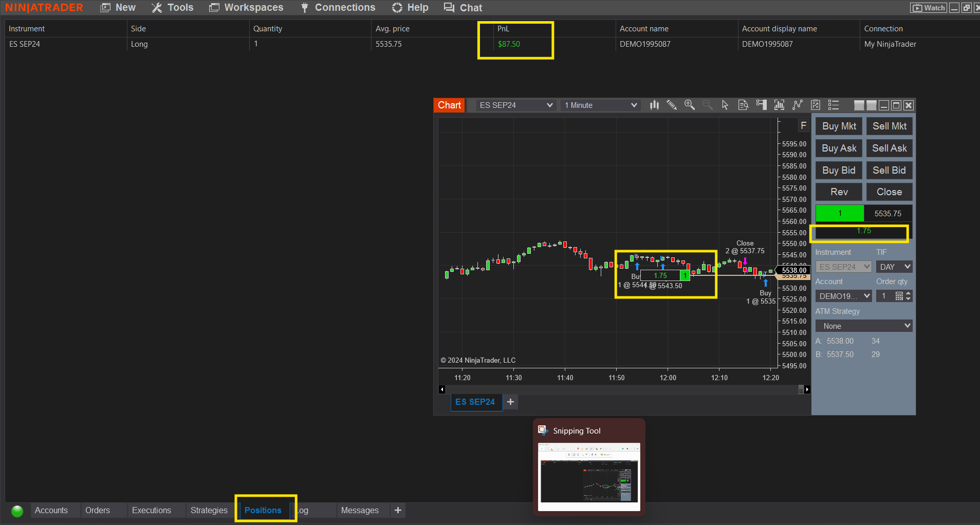This screenshot has width=980, height=525.
Task: Open the Tools menu
Action: pos(173,8)
